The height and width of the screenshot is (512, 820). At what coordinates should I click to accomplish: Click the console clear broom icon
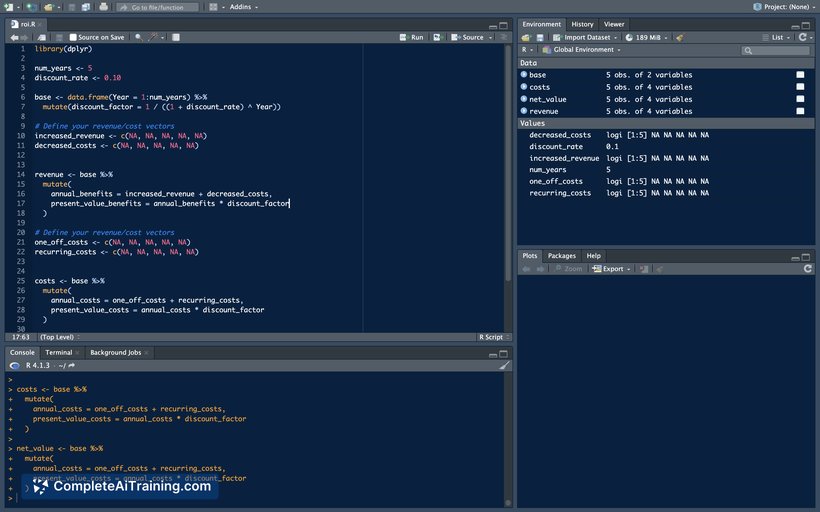tap(504, 366)
